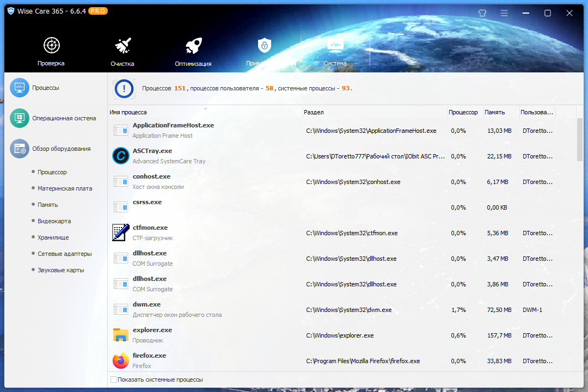This screenshot has width=588, height=392.
Task: Click the ASCTray.exe blue C icon
Action: (x=121, y=156)
